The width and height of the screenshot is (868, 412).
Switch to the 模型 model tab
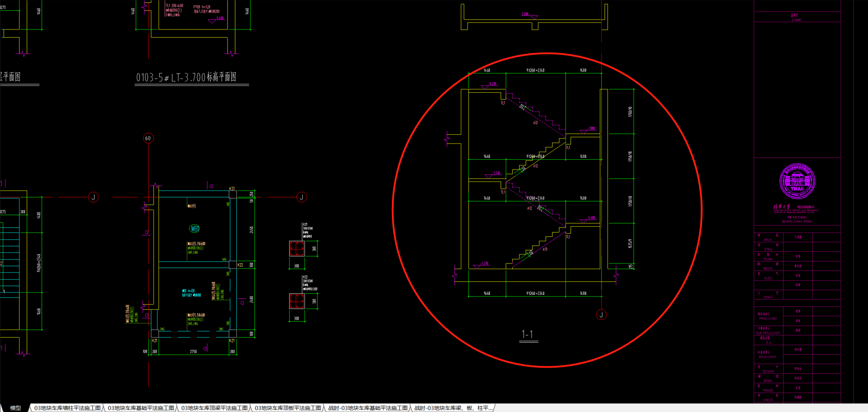[x=15, y=408]
